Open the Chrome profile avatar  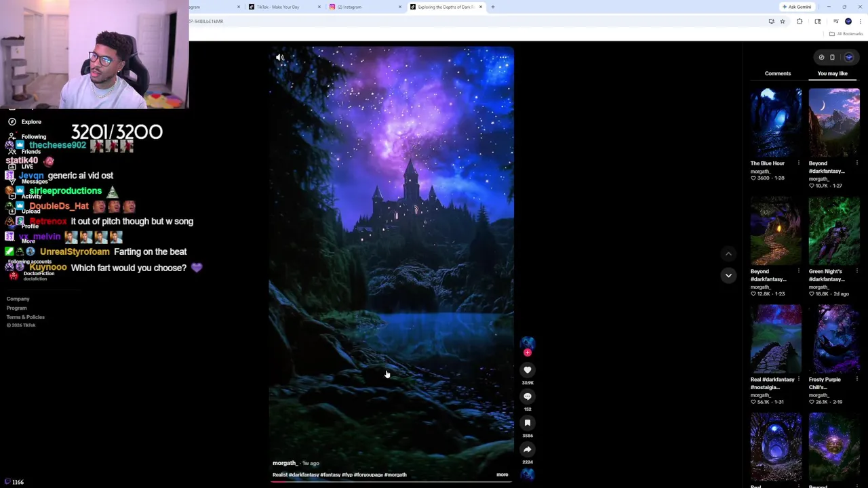point(848,22)
